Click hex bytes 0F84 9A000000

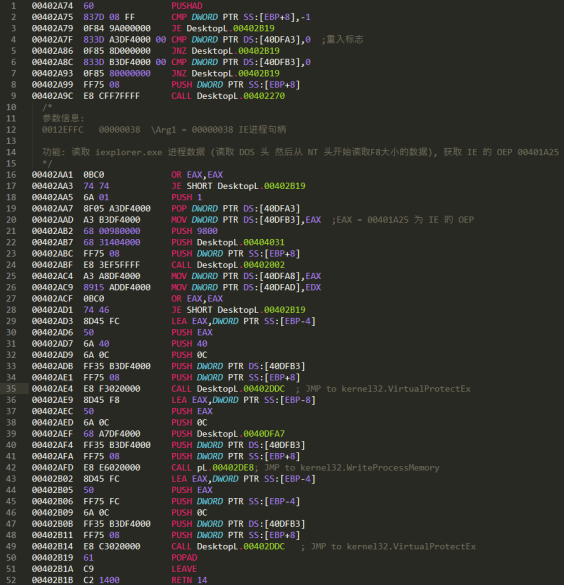tap(117, 28)
